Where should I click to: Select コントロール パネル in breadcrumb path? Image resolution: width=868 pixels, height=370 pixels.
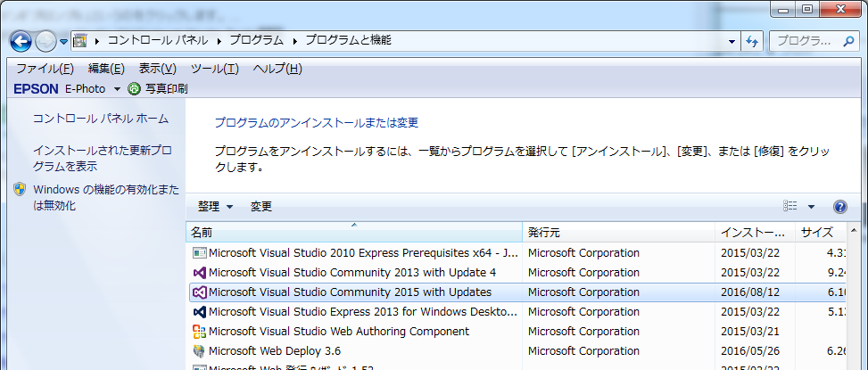(x=158, y=40)
